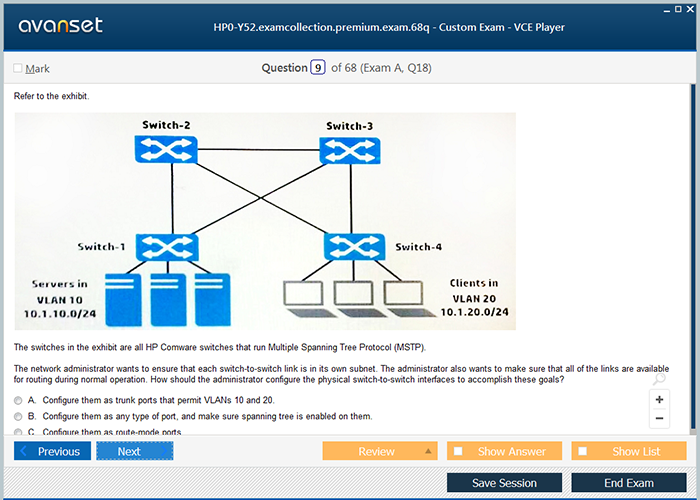The height and width of the screenshot is (500, 700).
Task: Go back to Previous question
Action: pyautogui.click(x=57, y=451)
